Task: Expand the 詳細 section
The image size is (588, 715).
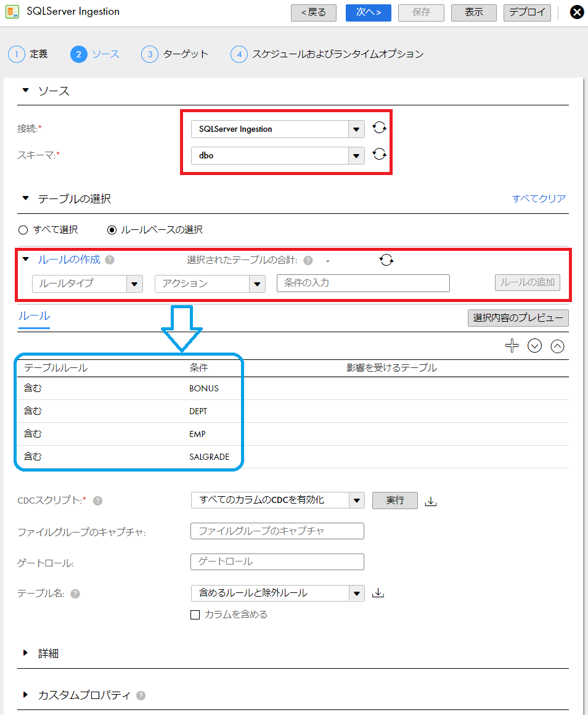Action: tap(25, 653)
